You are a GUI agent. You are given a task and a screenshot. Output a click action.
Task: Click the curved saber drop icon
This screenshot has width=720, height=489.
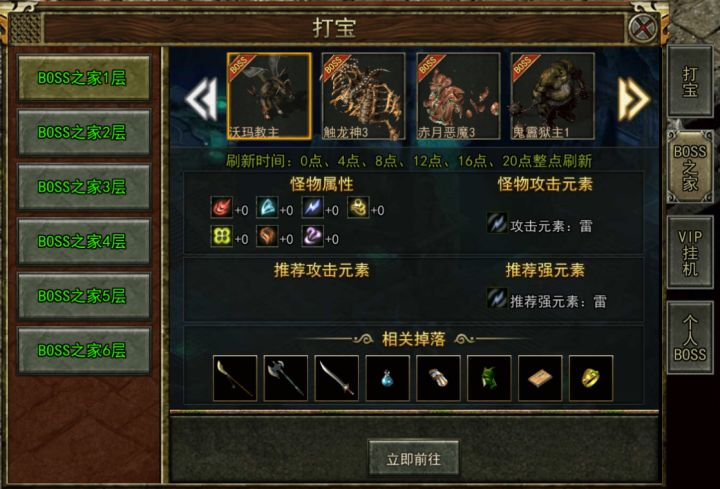337,378
